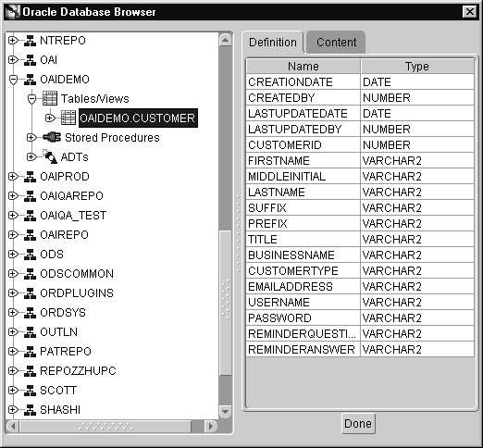Click the OUTLN schema icon
The width and height of the screenshot is (483, 448).
point(30,332)
